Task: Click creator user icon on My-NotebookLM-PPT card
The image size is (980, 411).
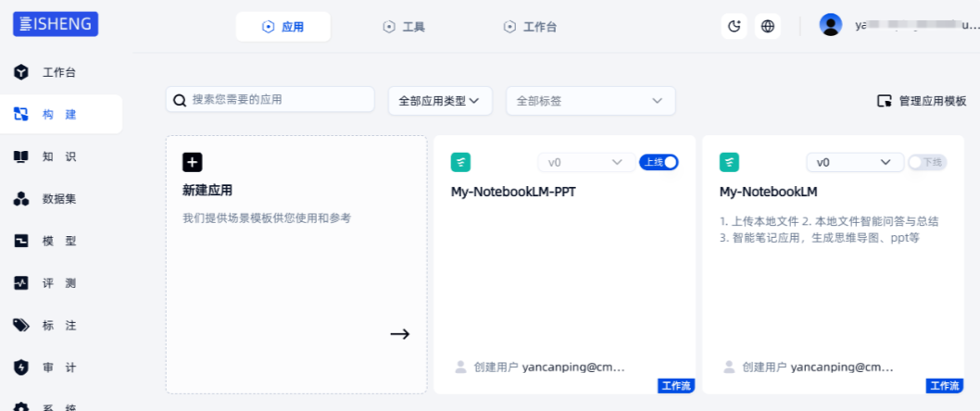Action: (460, 367)
